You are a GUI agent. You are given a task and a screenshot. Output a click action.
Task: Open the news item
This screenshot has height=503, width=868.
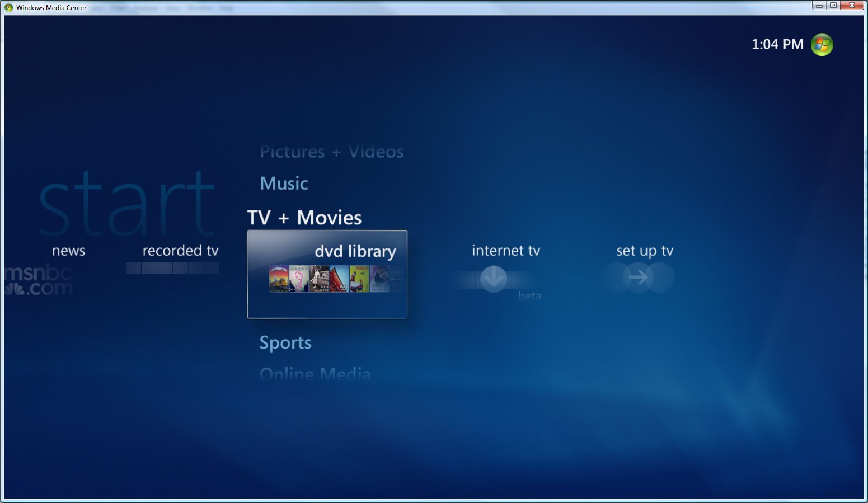[68, 251]
